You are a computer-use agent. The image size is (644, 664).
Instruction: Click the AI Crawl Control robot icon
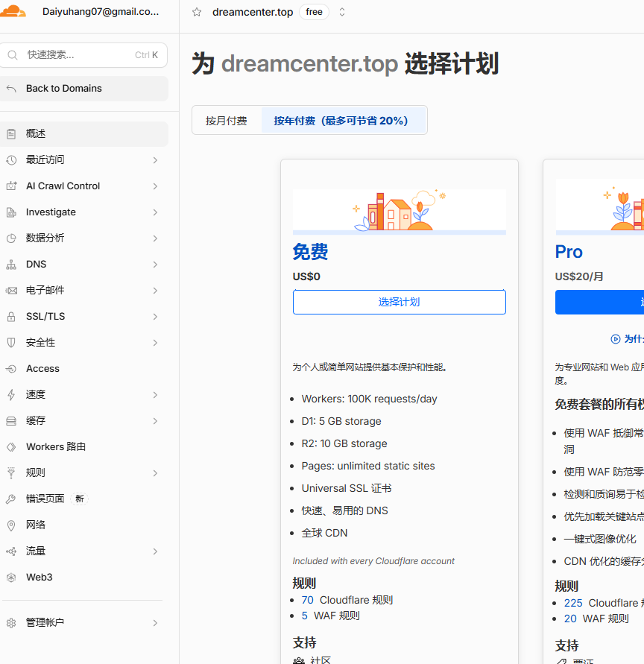11,186
